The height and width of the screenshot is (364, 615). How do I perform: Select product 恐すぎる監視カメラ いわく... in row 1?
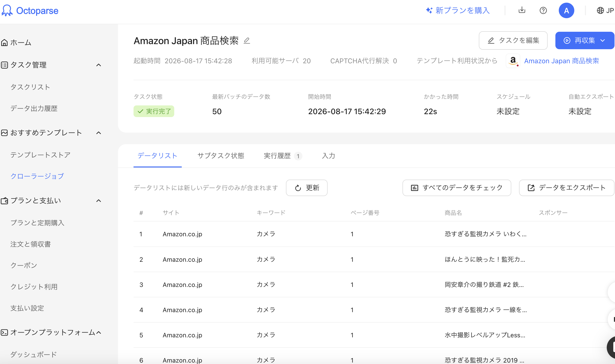click(486, 234)
